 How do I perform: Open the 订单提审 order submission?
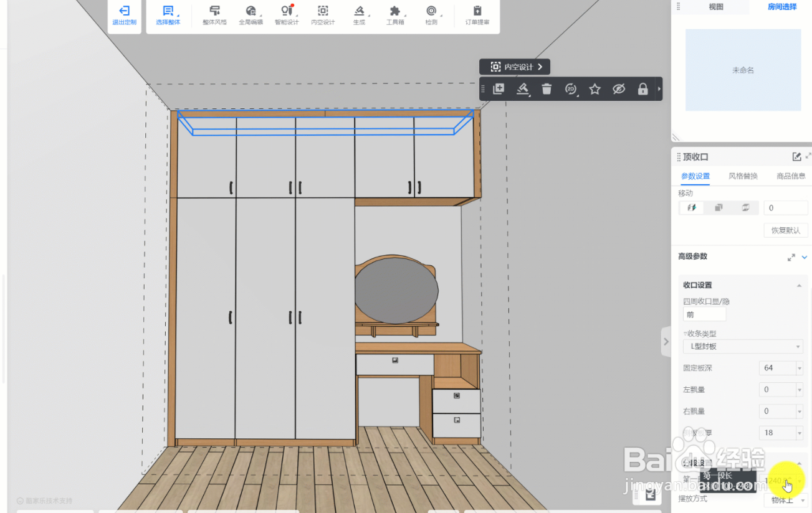point(477,16)
